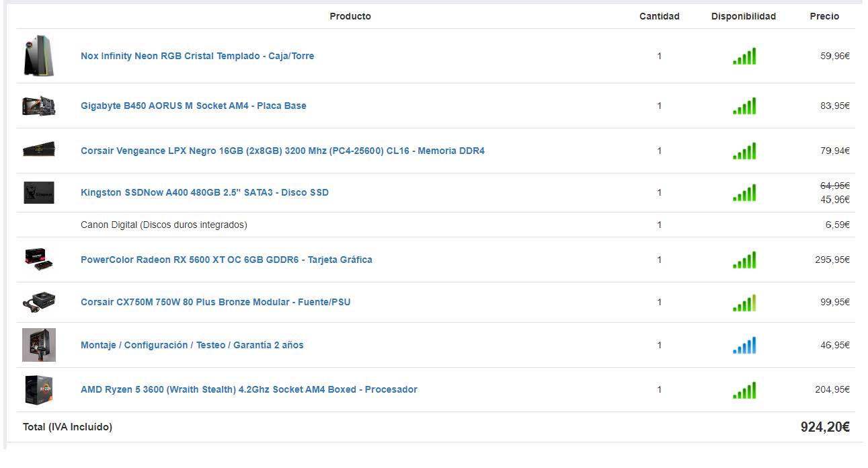The image size is (868, 468).
Task: Click the availability icon for Corsair CX750M
Action: coord(744,303)
